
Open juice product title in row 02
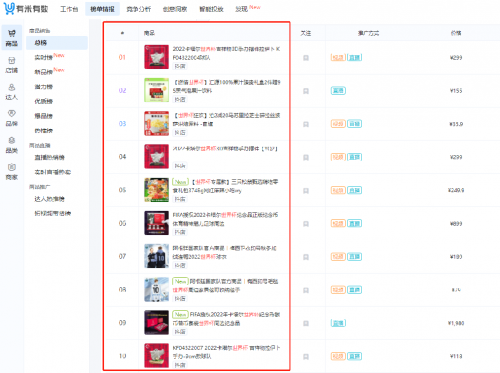click(227, 86)
